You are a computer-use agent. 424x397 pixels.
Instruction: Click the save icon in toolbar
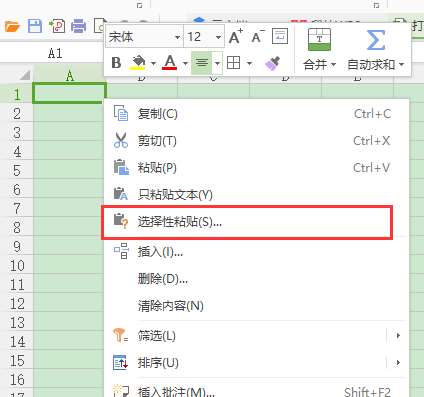click(35, 26)
